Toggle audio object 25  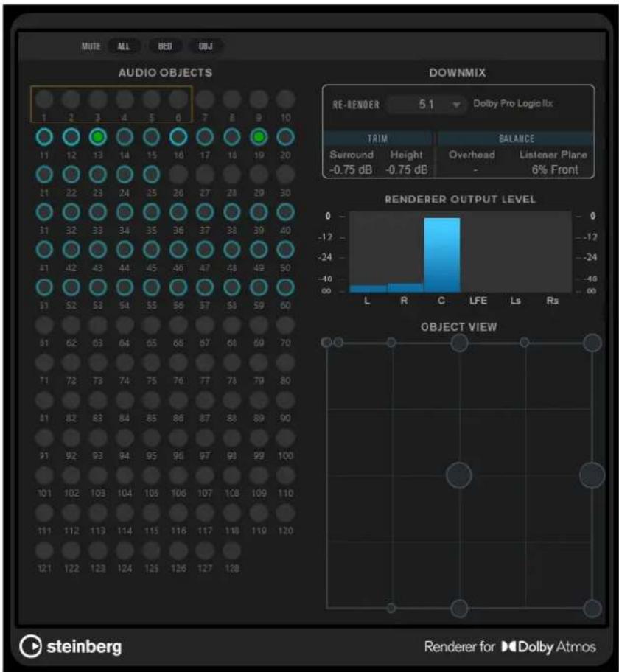pyautogui.click(x=151, y=175)
